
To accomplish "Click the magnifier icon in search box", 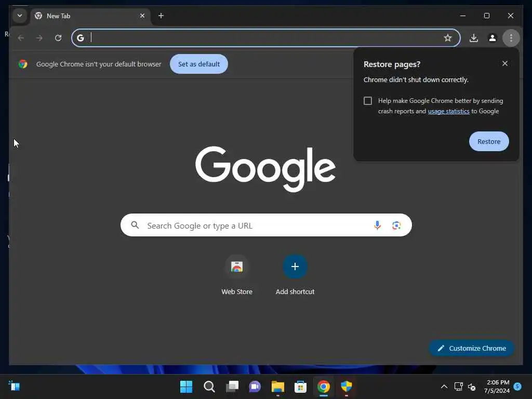I will pyautogui.click(x=135, y=225).
